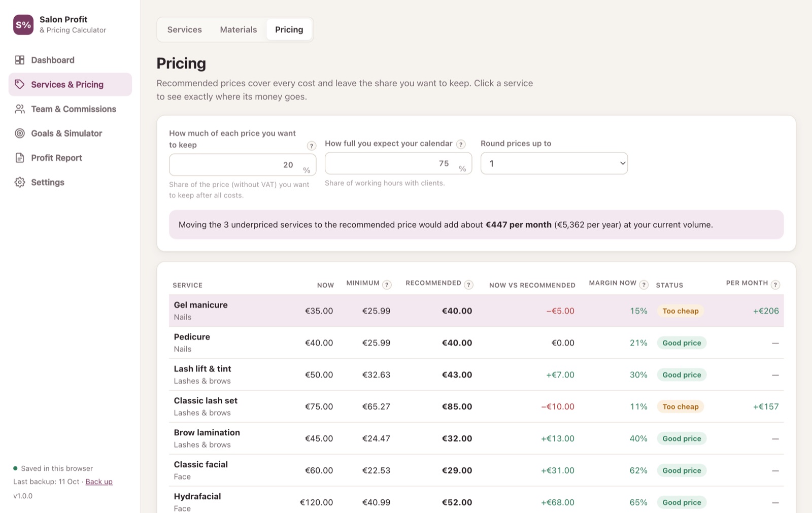Screen dimensions: 812x513
Task: Click the share-to-keep percentage field
Action: (243, 165)
